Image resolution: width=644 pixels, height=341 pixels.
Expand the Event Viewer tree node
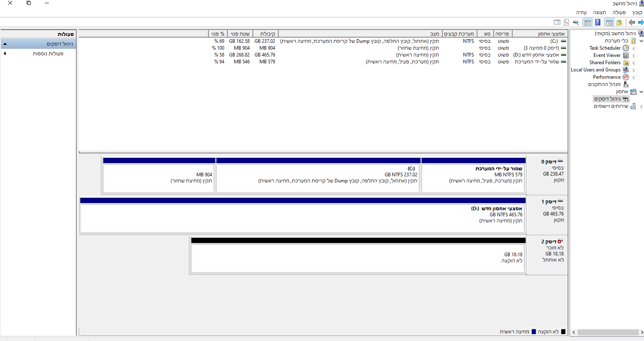(x=633, y=55)
